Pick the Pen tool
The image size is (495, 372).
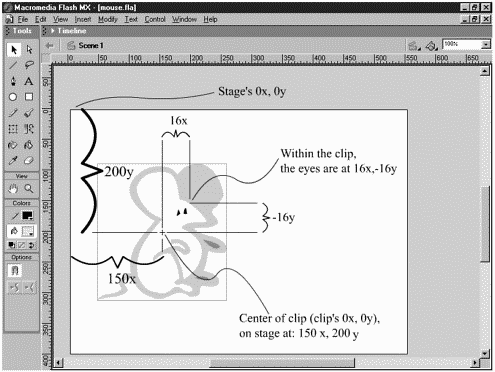pyautogui.click(x=13, y=81)
